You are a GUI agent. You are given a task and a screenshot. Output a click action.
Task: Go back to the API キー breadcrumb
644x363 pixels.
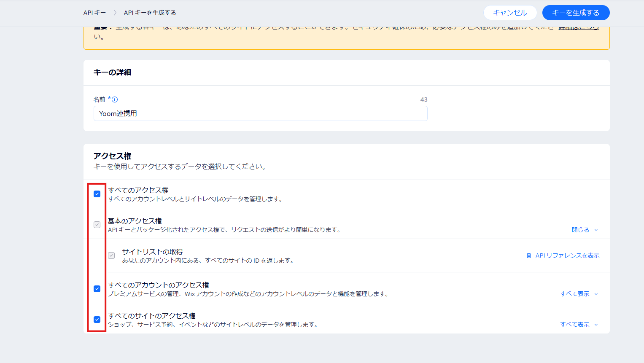pyautogui.click(x=94, y=13)
